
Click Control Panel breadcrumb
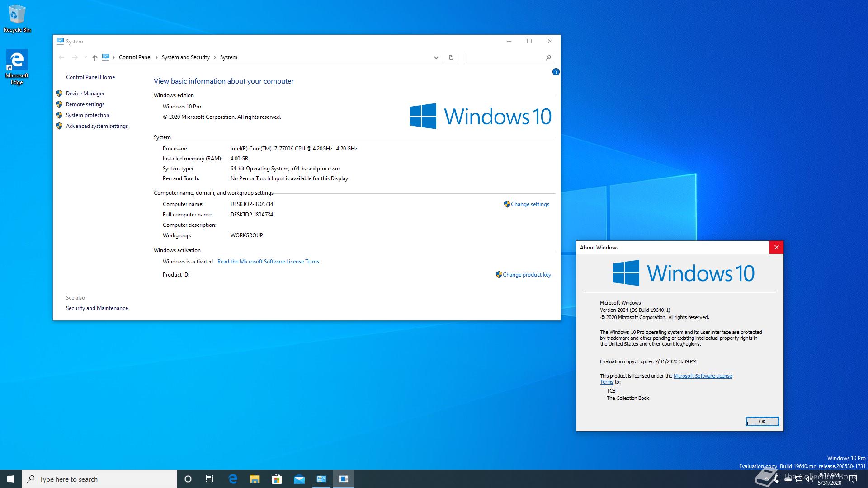[135, 57]
